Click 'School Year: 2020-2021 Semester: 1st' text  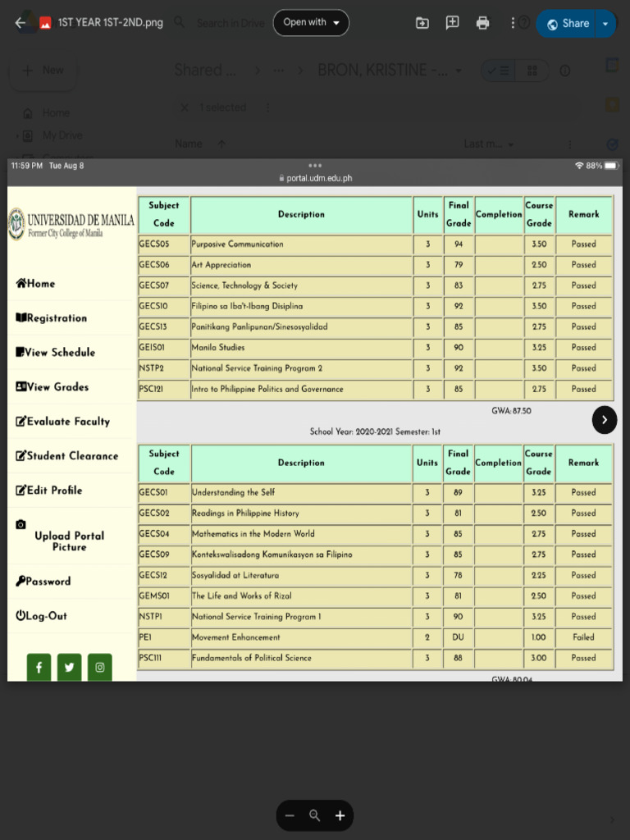[375, 431]
